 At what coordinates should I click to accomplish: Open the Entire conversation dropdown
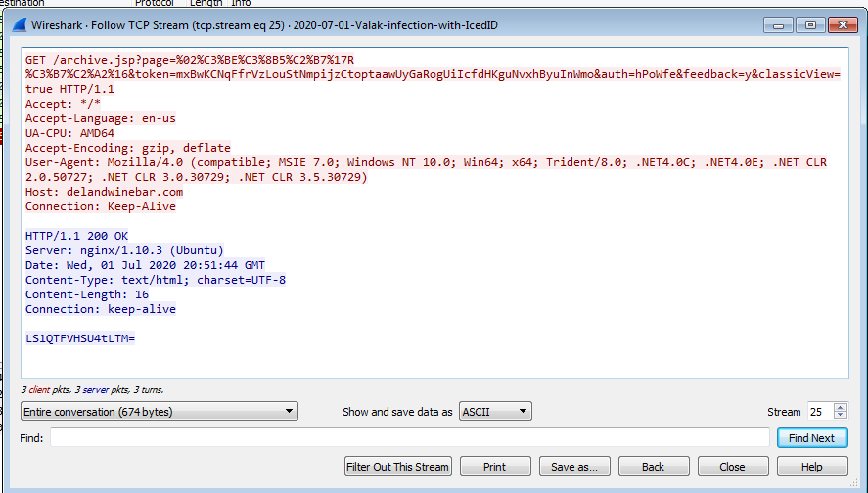click(x=160, y=412)
